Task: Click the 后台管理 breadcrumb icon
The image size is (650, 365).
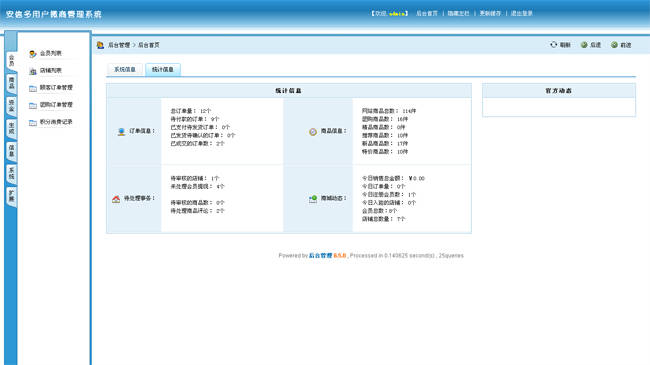Action: click(x=100, y=45)
